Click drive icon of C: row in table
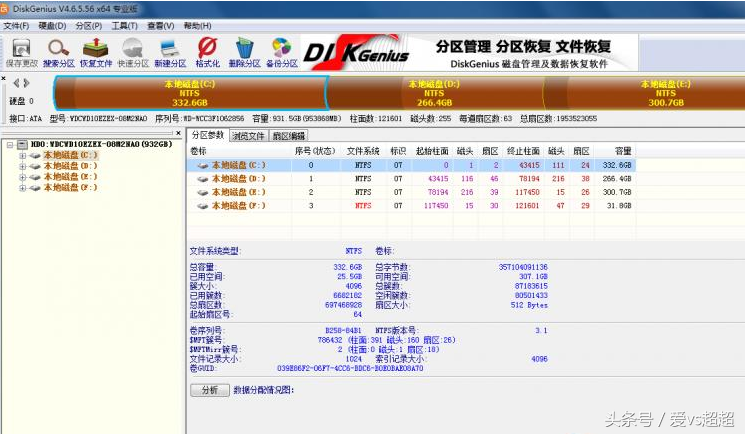Image resolution: width=745 pixels, height=434 pixels. pyautogui.click(x=203, y=165)
